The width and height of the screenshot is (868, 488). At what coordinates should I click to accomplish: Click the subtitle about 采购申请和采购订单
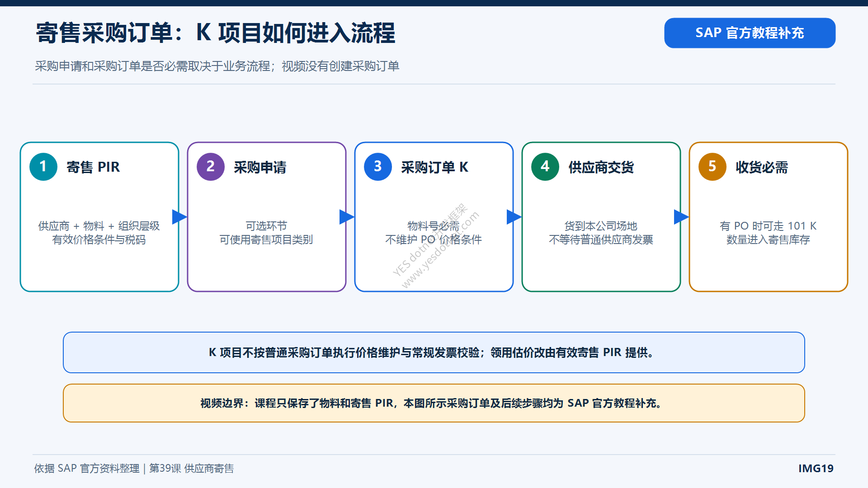[217, 66]
